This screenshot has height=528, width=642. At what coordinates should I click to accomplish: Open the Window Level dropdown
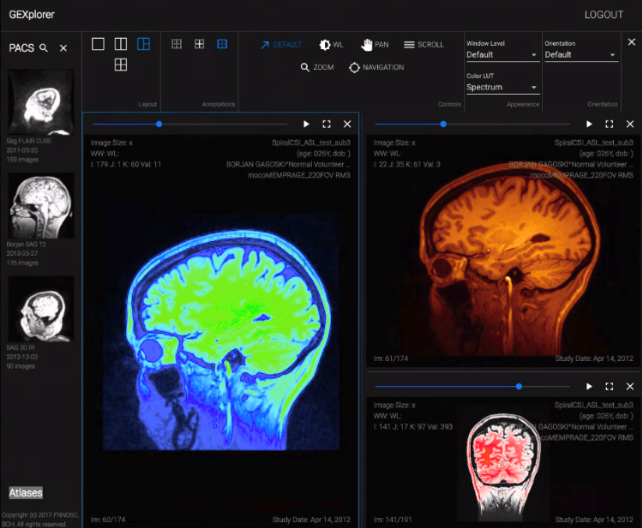point(502,55)
